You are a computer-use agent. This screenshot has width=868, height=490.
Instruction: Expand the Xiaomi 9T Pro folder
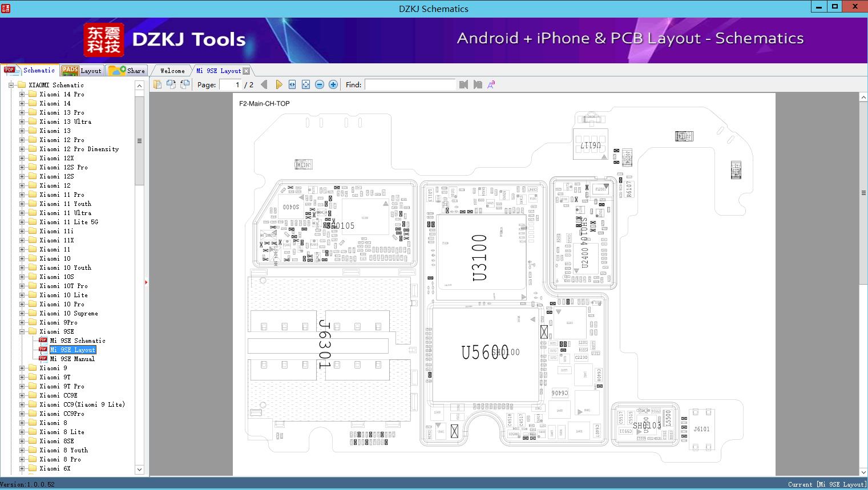pos(22,386)
